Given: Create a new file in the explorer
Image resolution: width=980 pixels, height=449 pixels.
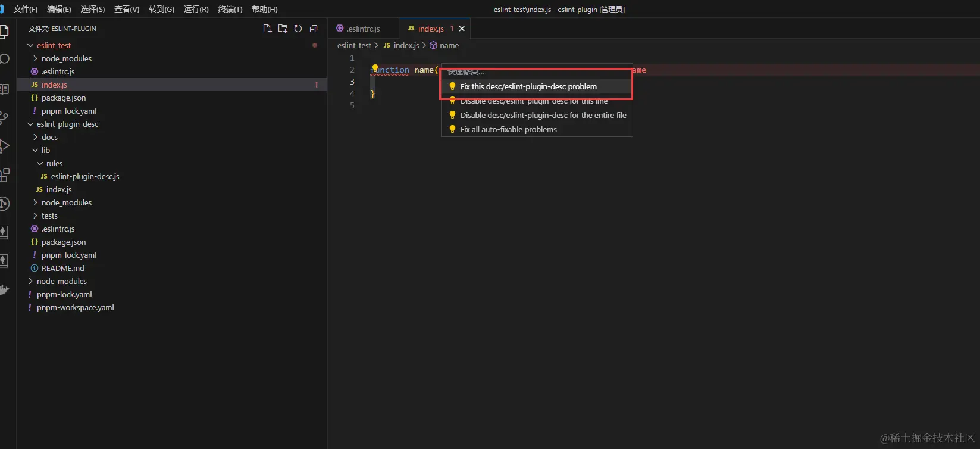Looking at the screenshot, I should 267,29.
